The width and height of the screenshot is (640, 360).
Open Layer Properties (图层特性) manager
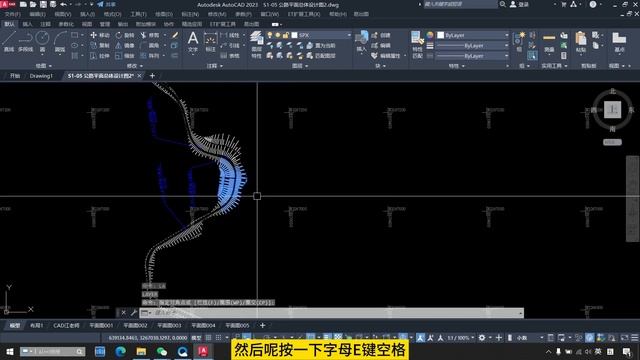(x=256, y=44)
